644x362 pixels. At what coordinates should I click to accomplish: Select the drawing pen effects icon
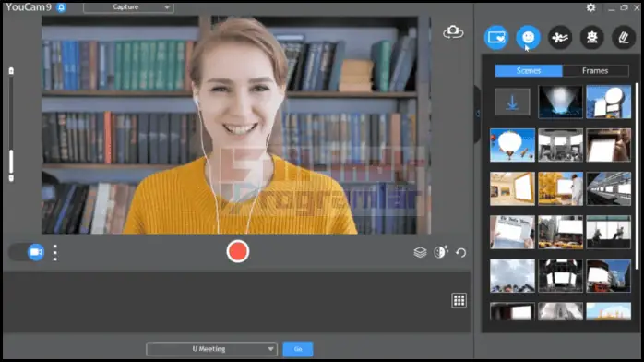(x=624, y=38)
